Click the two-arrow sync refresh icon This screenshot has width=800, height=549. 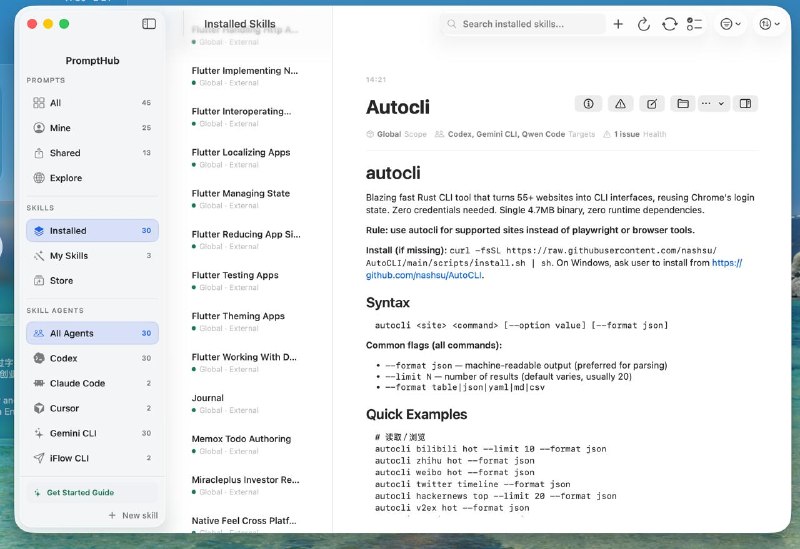[x=669, y=24]
